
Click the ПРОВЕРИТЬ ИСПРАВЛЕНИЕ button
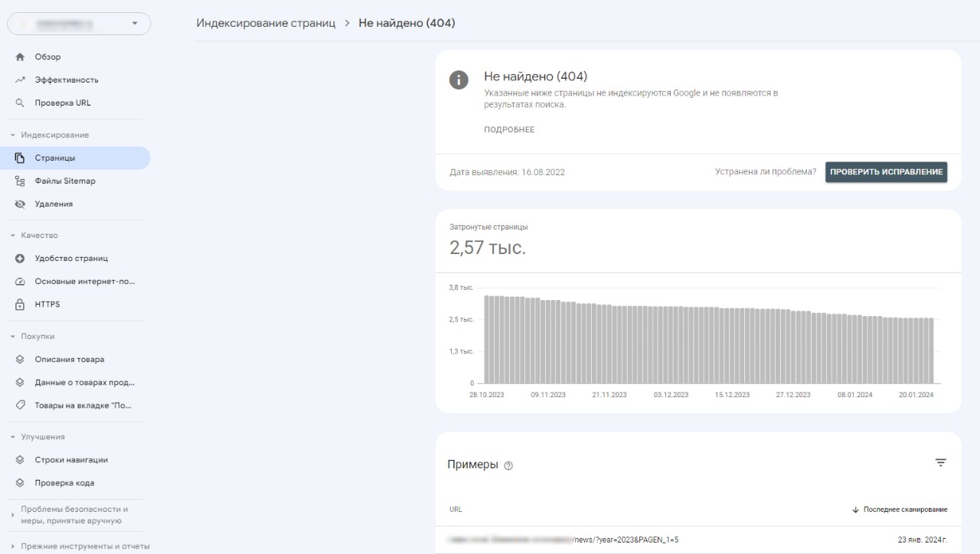click(x=886, y=172)
